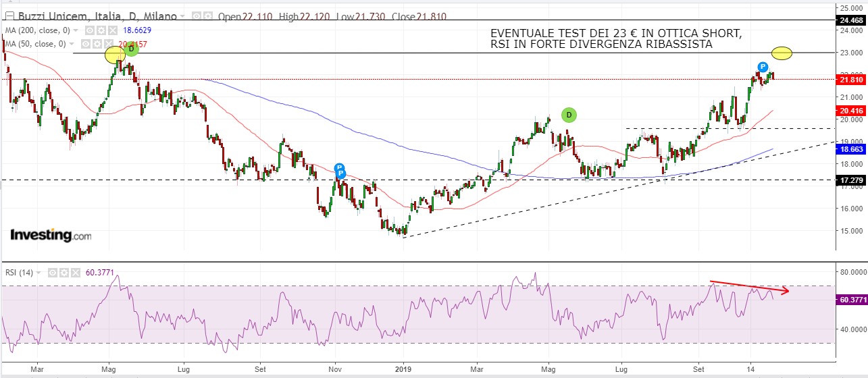This screenshot has height=378, width=868.
Task: Expand the RSI (14) dropdown arrow
Action: tap(39, 273)
